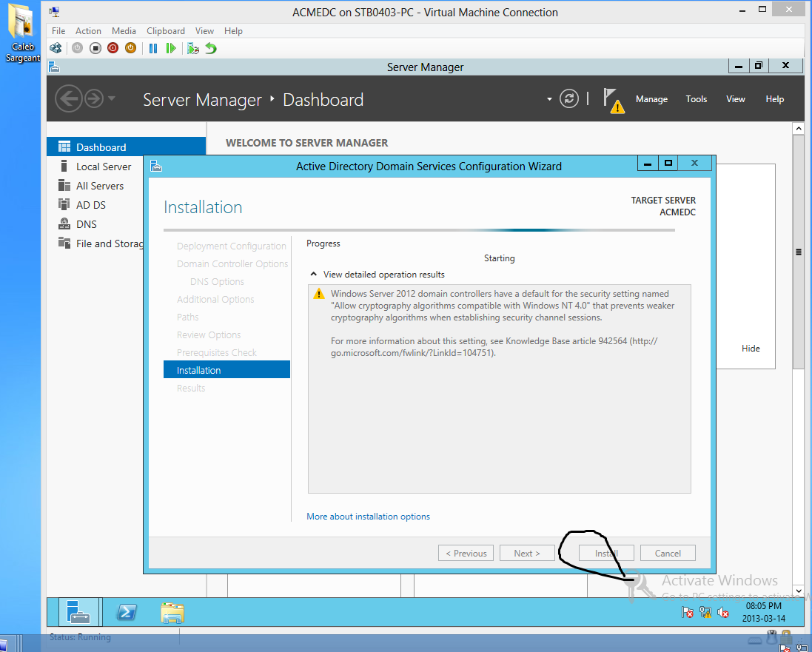This screenshot has width=812, height=652.
Task: Select the Prerequisites Check wizard step
Action: click(x=216, y=352)
